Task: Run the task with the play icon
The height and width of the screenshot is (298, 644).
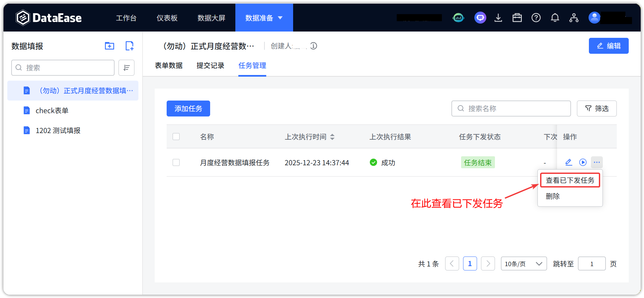Action: [583, 162]
